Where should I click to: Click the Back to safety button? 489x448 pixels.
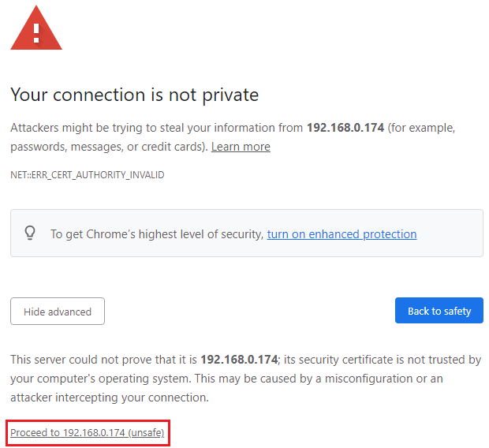(x=439, y=311)
